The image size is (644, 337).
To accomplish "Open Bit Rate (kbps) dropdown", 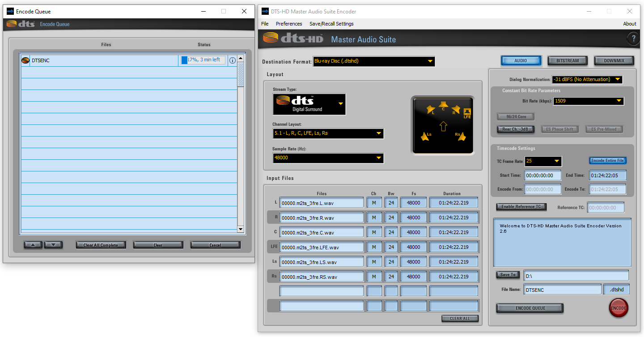I will [x=588, y=101].
